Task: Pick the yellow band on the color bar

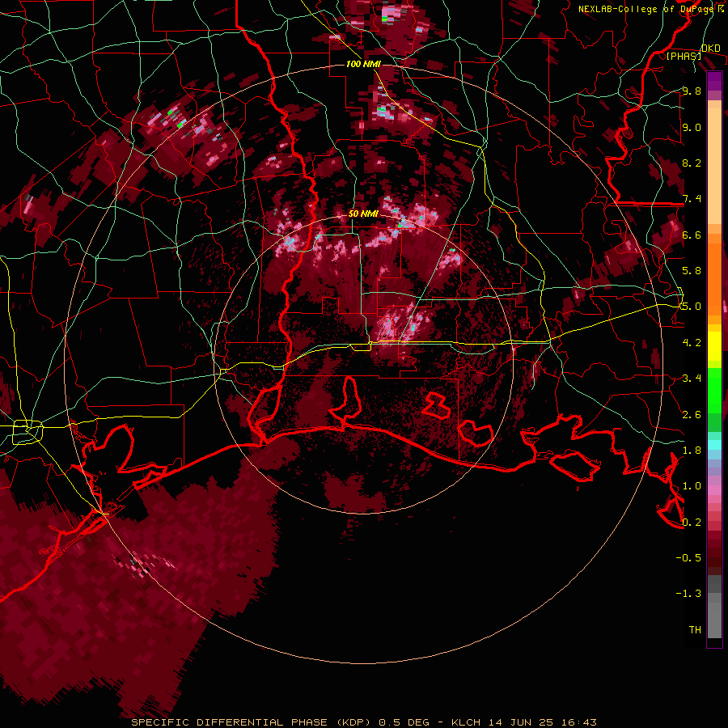Action: click(x=714, y=346)
